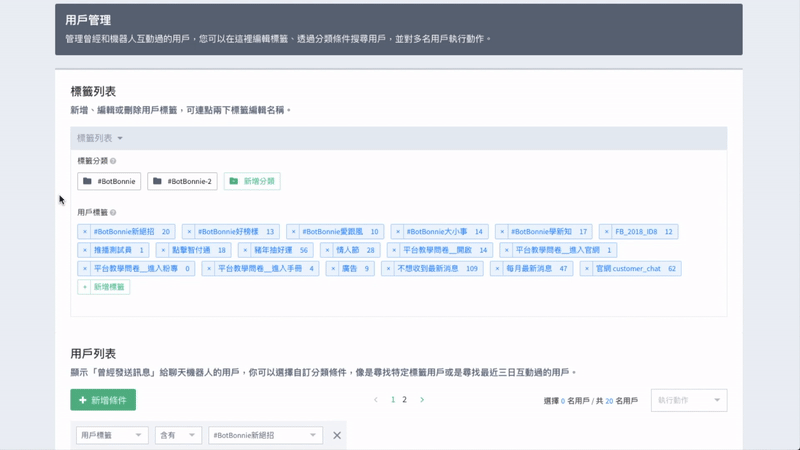The height and width of the screenshot is (450, 800).
Task: Remove the 每月最新消息 tag via its × icon
Action: tap(497, 268)
